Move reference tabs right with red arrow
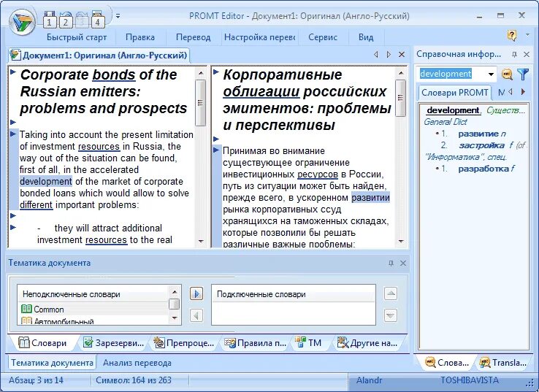 point(523,92)
